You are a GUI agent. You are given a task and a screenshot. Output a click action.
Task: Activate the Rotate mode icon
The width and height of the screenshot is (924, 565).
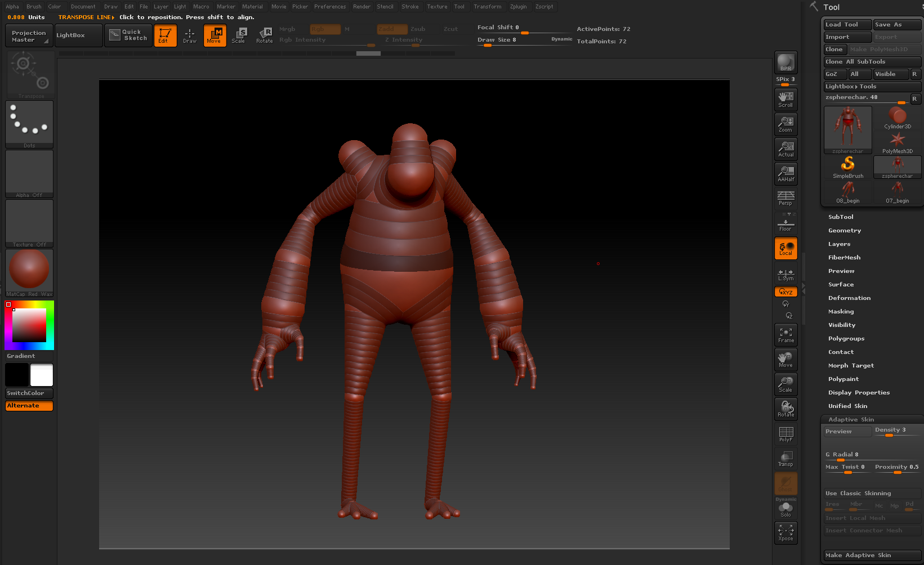(265, 35)
